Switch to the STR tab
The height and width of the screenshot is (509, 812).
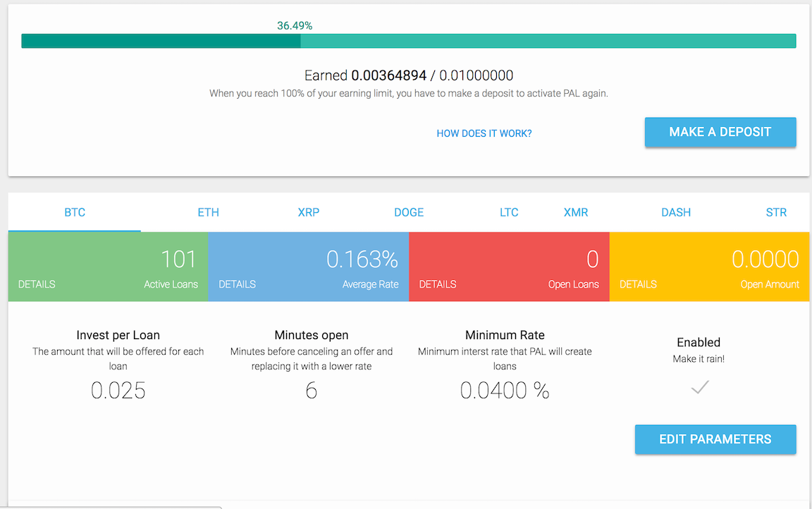(776, 212)
